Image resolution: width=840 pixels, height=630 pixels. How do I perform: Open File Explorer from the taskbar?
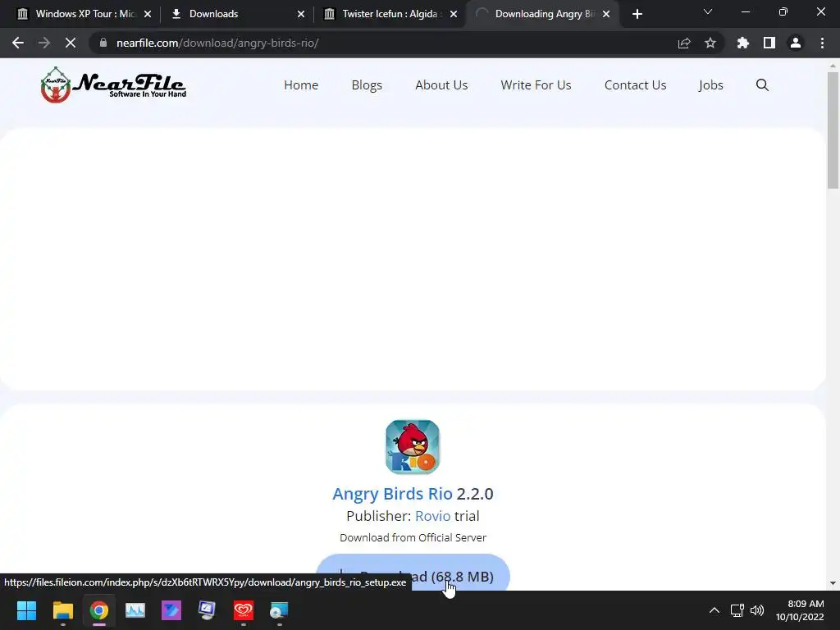tap(62, 610)
